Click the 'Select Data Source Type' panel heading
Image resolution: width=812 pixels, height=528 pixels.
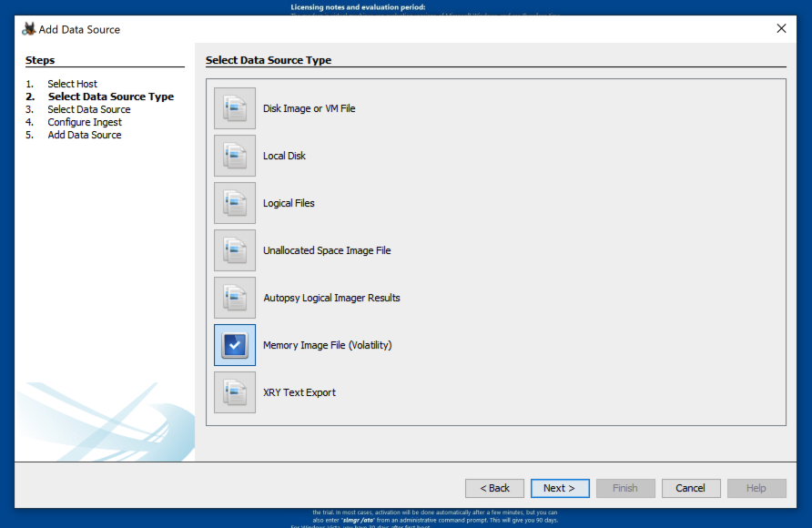point(269,60)
